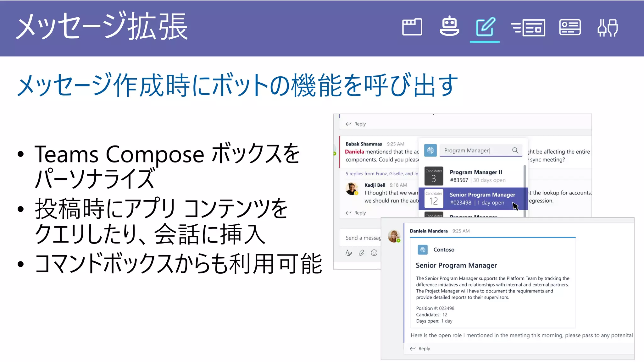
Task: Click the magnifier search icon
Action: pos(515,150)
